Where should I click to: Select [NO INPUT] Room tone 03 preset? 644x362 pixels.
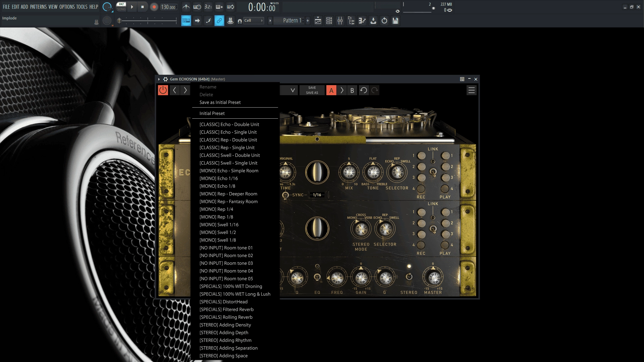click(235, 263)
